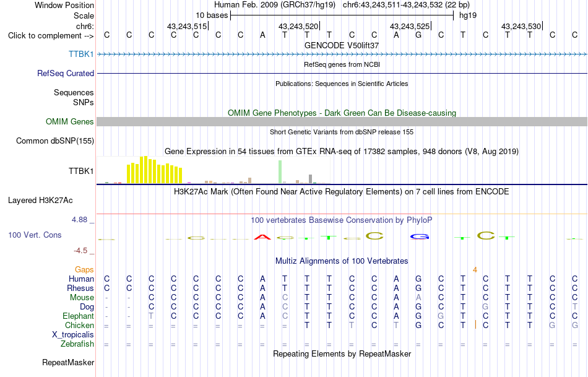Click the black TTBK1 GTEx expression label

coord(81,171)
